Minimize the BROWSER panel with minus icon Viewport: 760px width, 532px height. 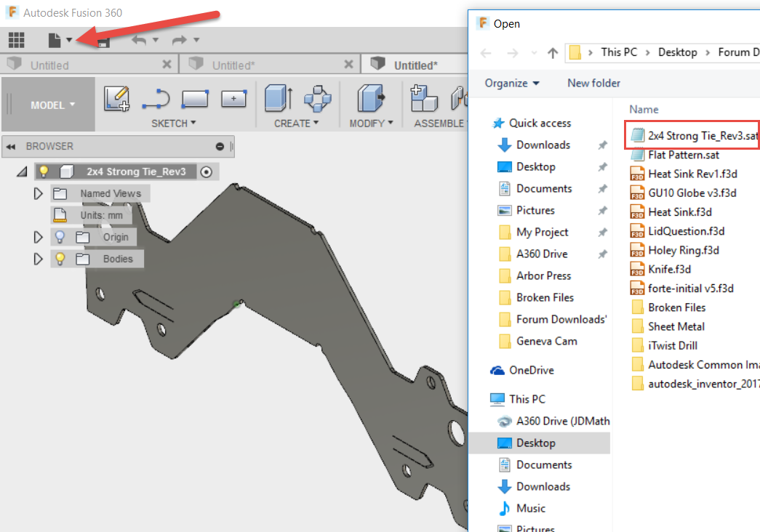pyautogui.click(x=220, y=146)
